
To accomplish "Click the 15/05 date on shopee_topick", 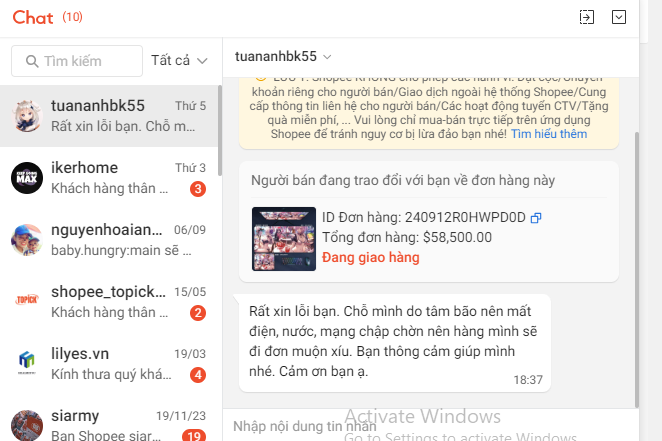I will (x=190, y=292).
